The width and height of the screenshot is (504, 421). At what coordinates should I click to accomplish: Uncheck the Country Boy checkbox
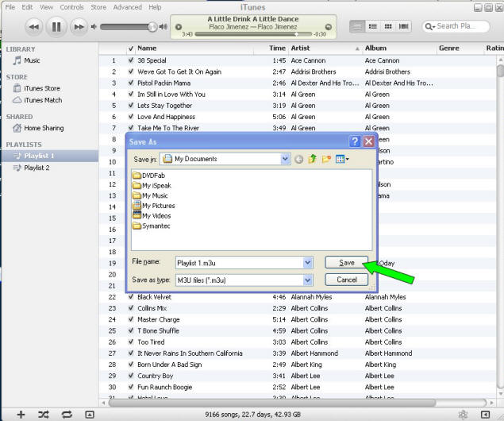[x=131, y=376]
